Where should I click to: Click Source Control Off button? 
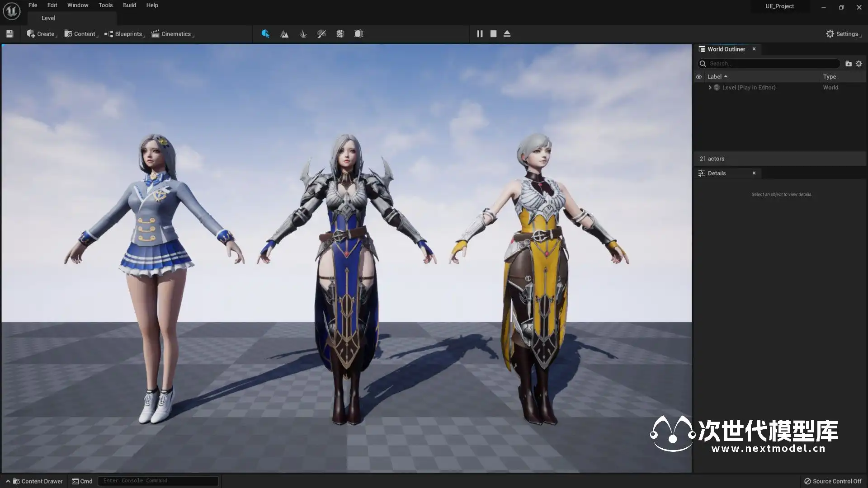click(833, 481)
